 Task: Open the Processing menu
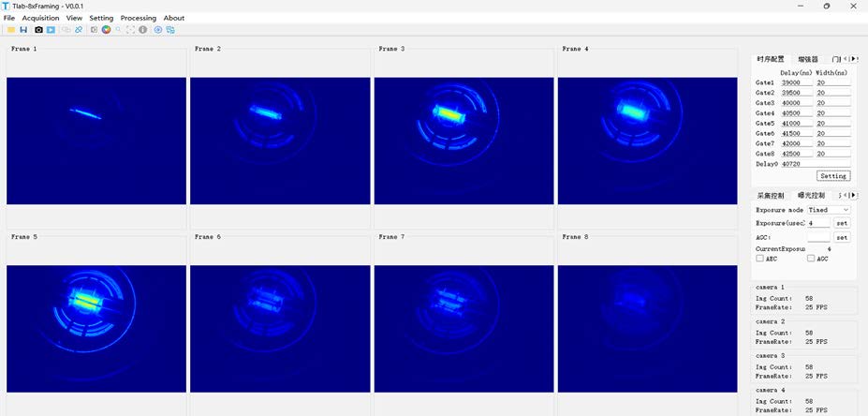139,18
